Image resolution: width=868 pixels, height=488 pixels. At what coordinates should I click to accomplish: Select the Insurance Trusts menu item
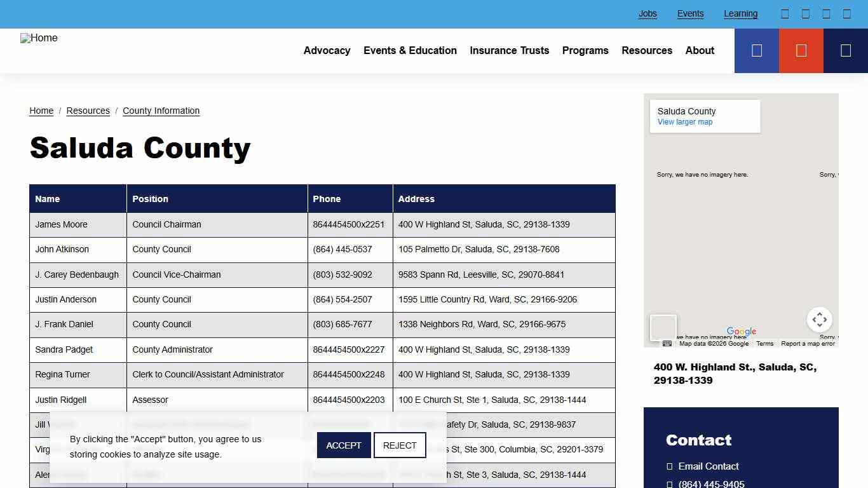click(509, 50)
